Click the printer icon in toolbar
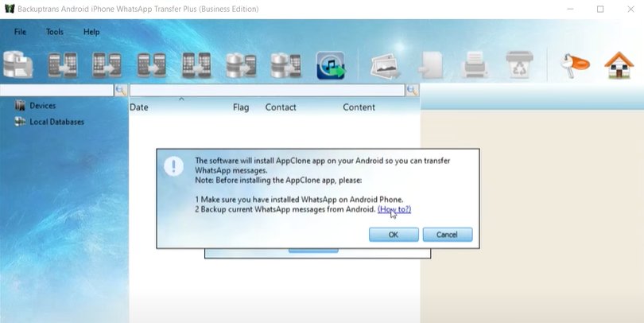This screenshot has width=644, height=323. (475, 64)
